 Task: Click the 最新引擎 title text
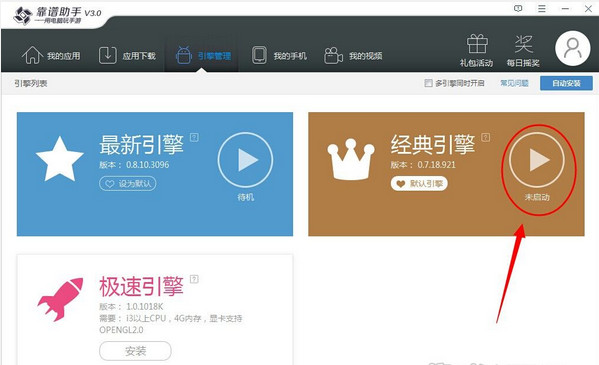coord(141,144)
